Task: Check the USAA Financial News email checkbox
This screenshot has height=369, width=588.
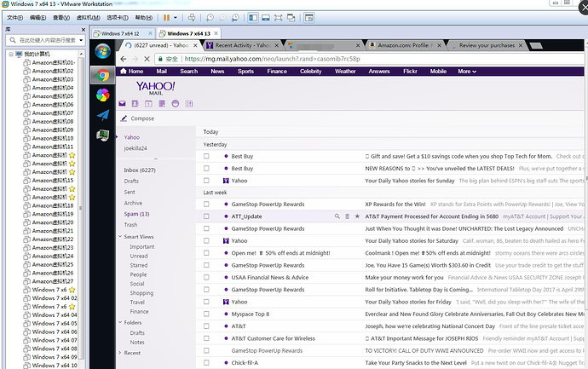Action: 205,278
